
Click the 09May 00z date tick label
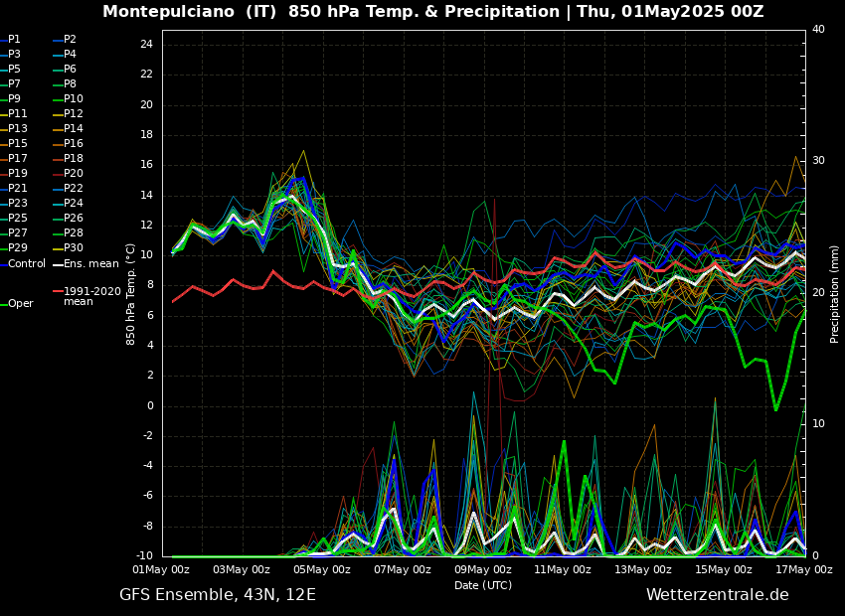(483, 570)
